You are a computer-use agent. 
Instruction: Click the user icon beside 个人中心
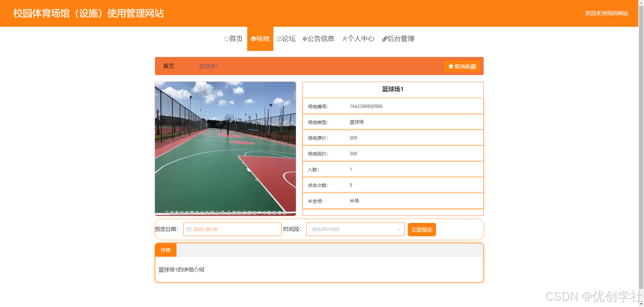pos(345,39)
